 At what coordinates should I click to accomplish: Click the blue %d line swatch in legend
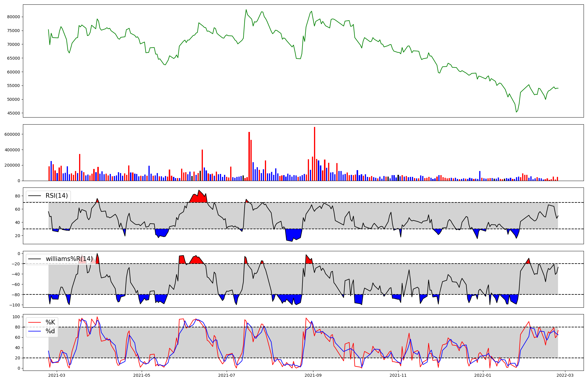click(34, 331)
